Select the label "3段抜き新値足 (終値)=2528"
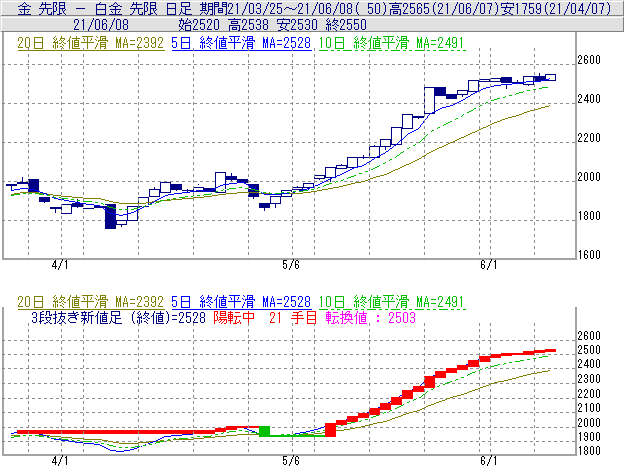The height and width of the screenshot is (473, 624). (x=118, y=318)
